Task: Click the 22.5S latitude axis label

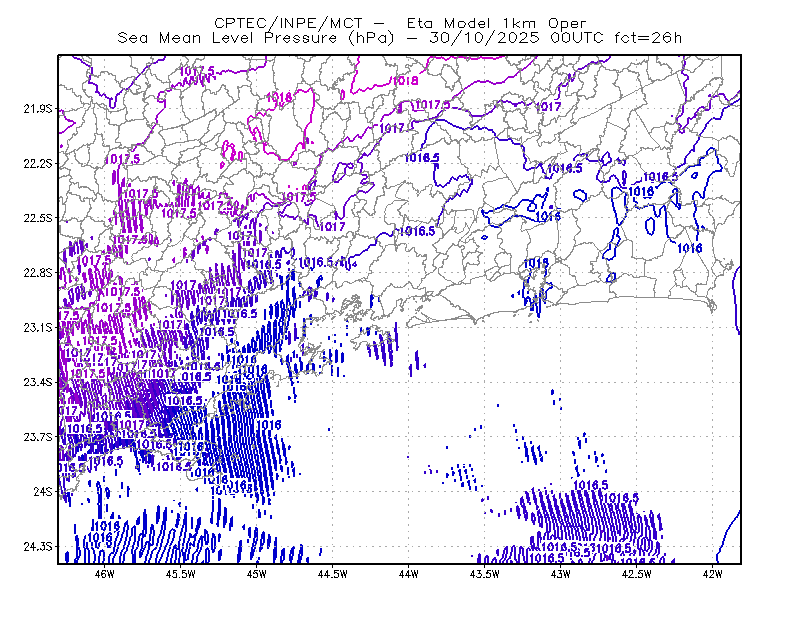Action: (38, 218)
